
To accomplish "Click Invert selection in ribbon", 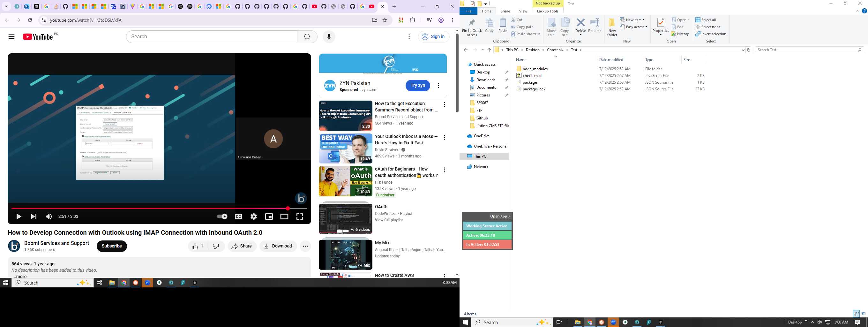I will [x=711, y=34].
